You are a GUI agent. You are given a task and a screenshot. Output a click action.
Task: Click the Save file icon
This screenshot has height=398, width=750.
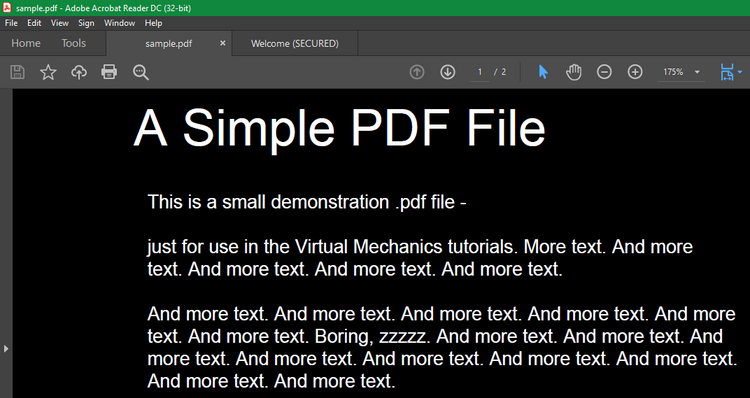[x=18, y=72]
